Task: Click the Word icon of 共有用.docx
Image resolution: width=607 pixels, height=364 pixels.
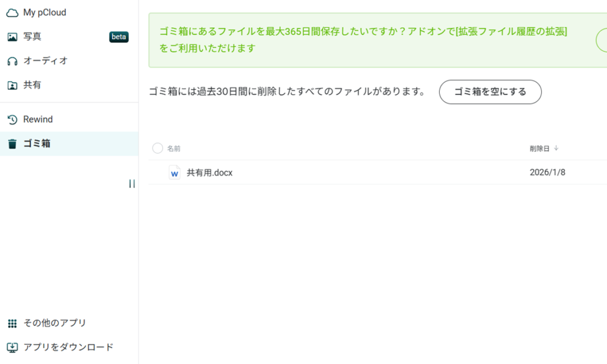Action: [174, 173]
